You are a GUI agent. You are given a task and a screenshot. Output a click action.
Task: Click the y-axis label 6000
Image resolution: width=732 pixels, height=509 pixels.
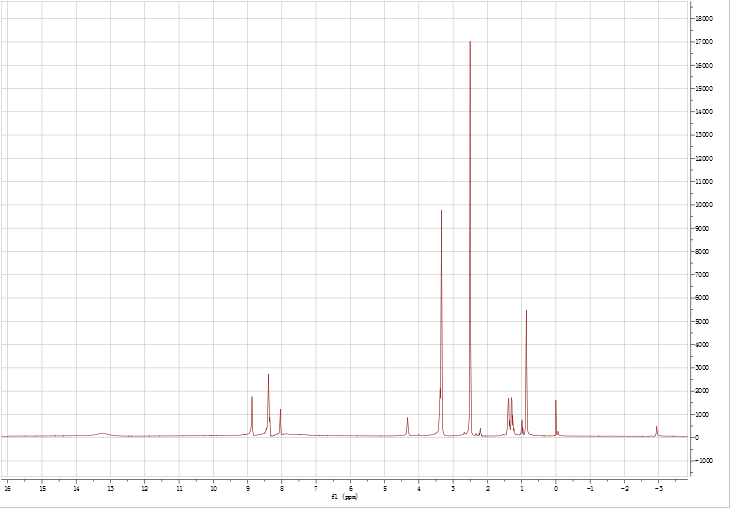pyautogui.click(x=703, y=298)
